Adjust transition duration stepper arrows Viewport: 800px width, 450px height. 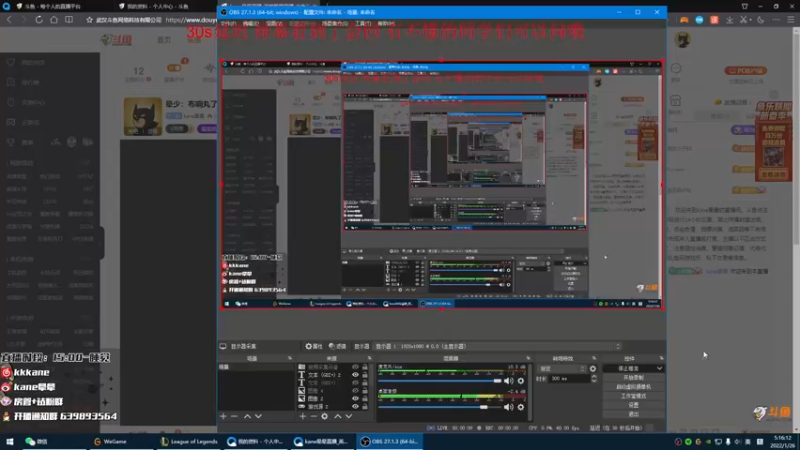pyautogui.click(x=593, y=379)
